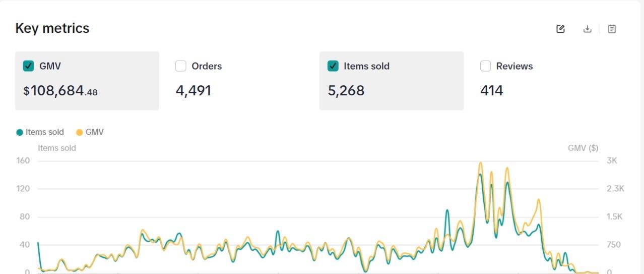The image size is (644, 274).
Task: Click the edit metrics pencil icon
Action: click(560, 29)
